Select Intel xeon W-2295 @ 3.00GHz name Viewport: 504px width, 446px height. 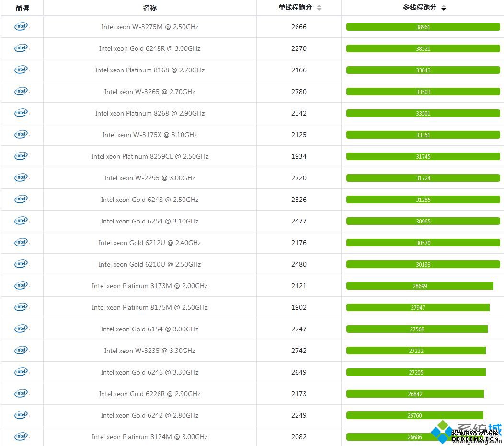[150, 178]
